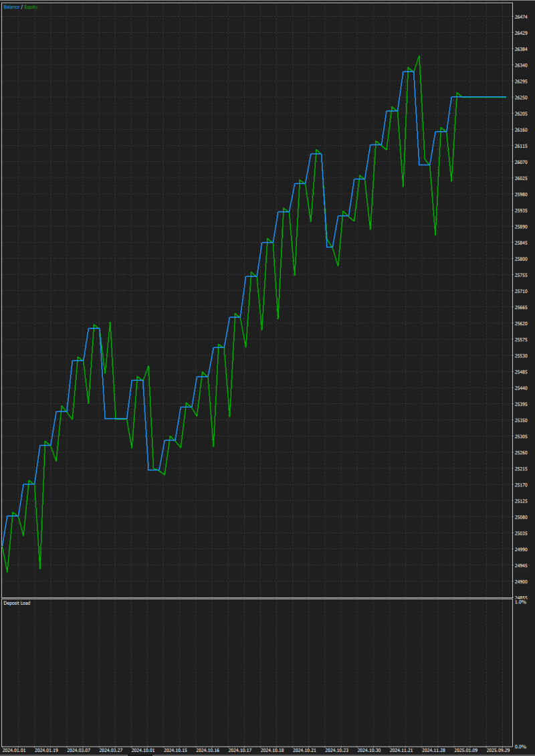Click the 24945 axis value
The height and width of the screenshot is (756, 535).
tap(520, 565)
